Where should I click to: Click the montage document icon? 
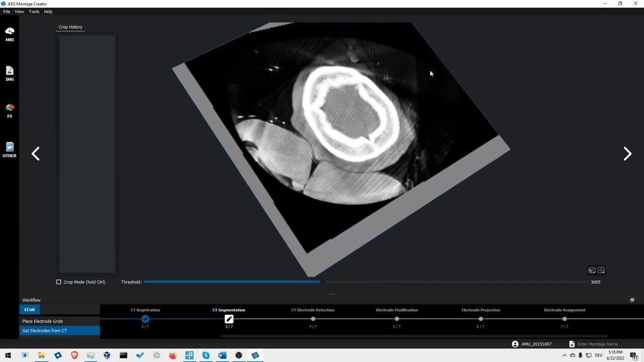pos(572,344)
